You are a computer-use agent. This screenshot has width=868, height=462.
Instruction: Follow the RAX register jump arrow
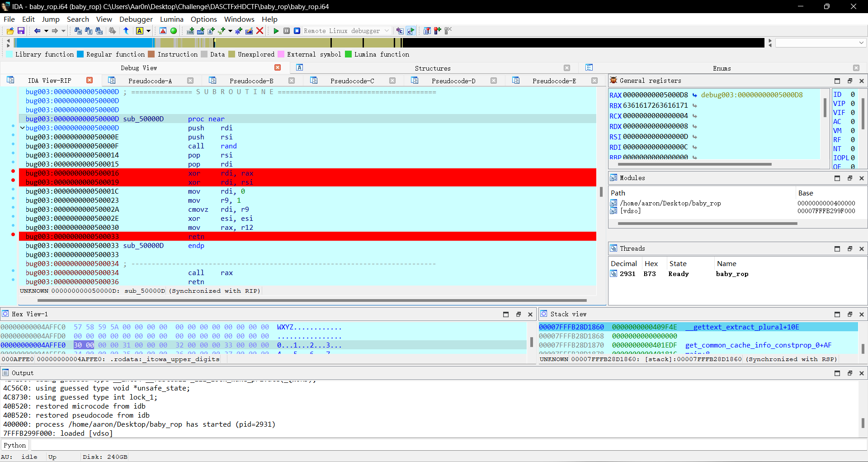click(x=694, y=95)
